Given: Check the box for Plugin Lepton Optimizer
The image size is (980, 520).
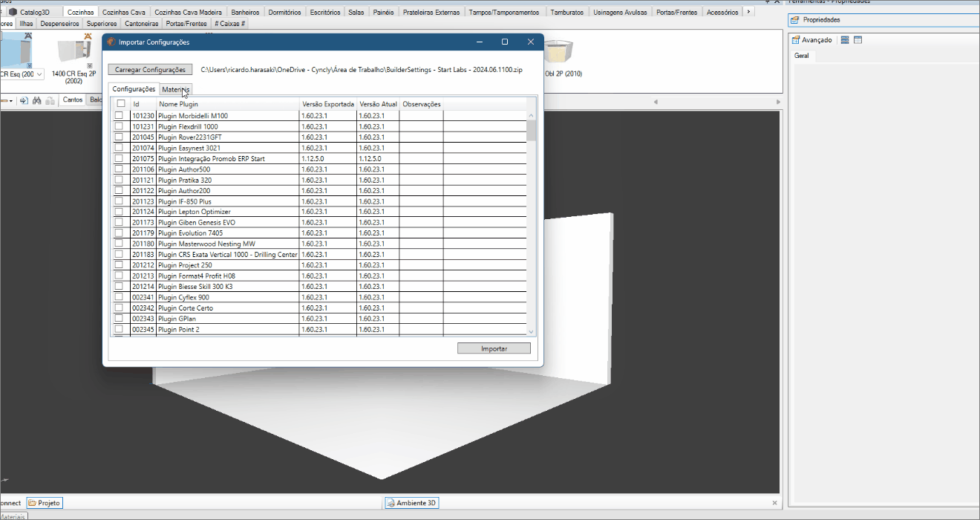Looking at the screenshot, I should point(119,212).
